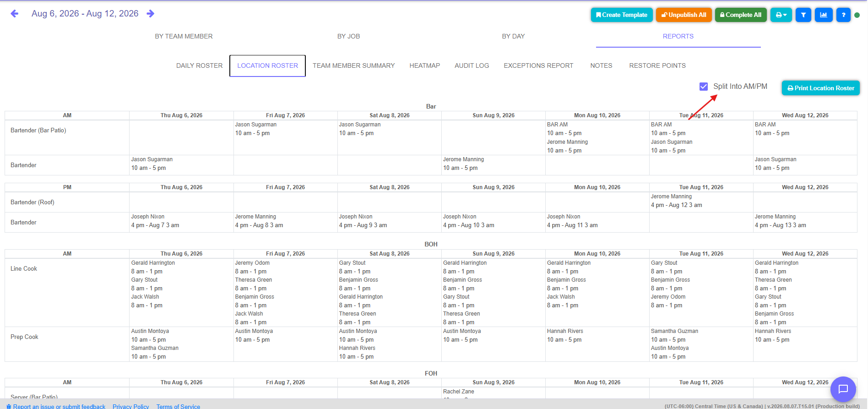Click the green status indicator dot
The height and width of the screenshot is (409, 868).
857,15
